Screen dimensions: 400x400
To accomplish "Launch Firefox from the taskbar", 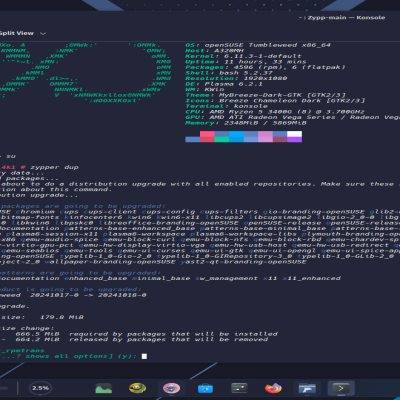I will pyautogui.click(x=273, y=388).
